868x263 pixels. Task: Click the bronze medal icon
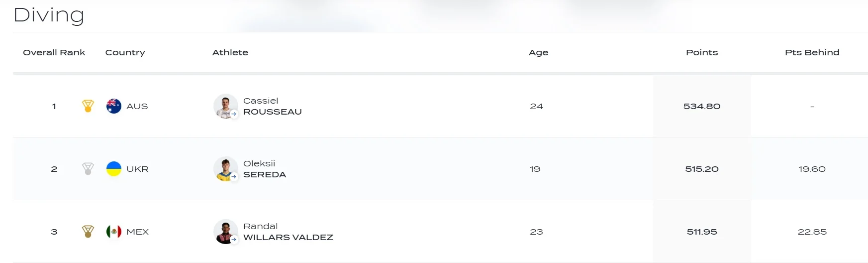88,232
